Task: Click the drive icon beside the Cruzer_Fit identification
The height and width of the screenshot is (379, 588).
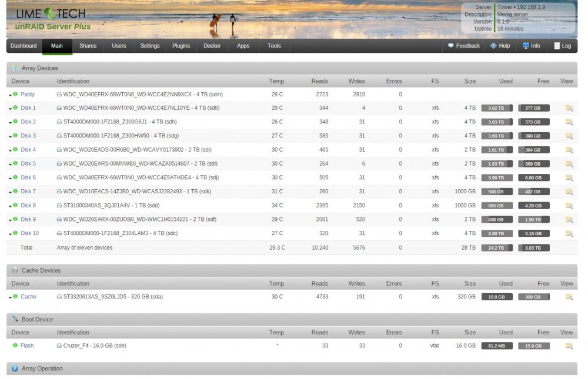Action: [59, 346]
